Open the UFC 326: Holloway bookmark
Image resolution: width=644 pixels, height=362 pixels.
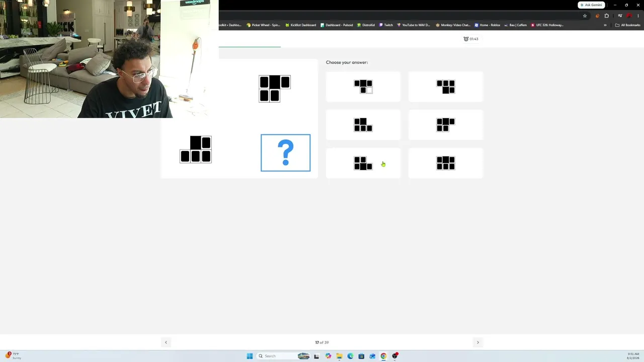(x=547, y=25)
